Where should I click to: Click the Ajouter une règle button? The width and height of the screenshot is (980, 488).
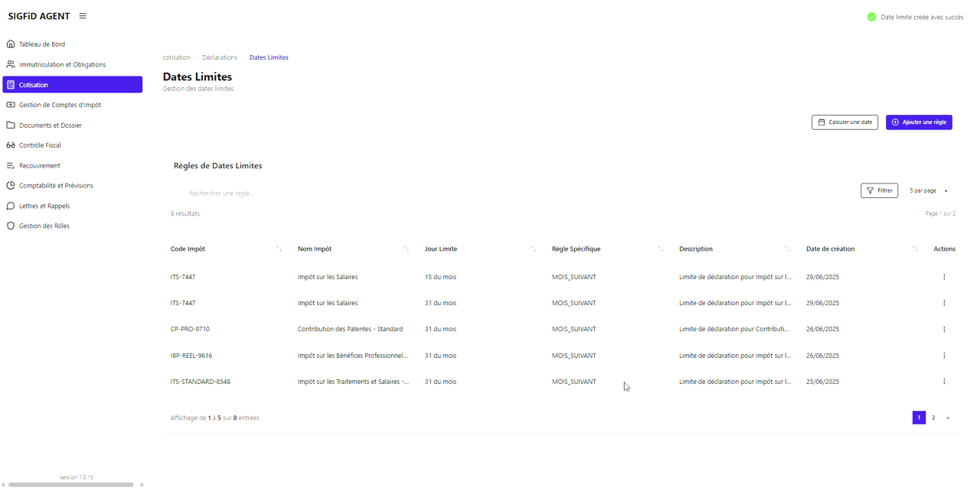pos(919,122)
